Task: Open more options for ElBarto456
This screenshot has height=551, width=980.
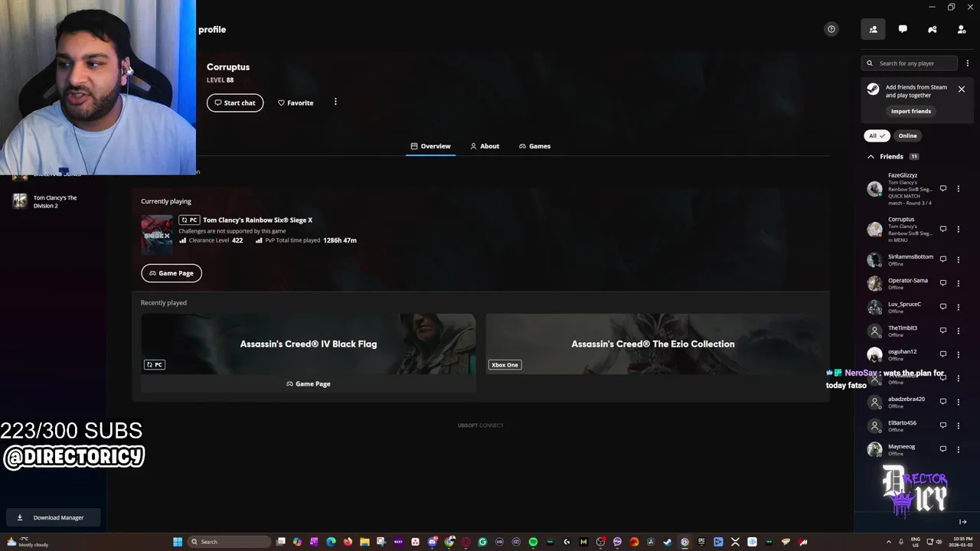Action: (959, 425)
